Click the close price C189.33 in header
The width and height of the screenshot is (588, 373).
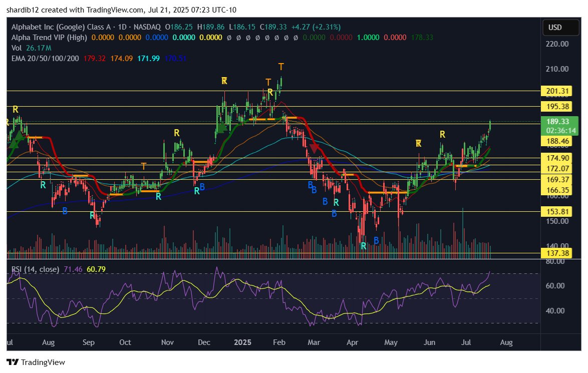[273, 27]
